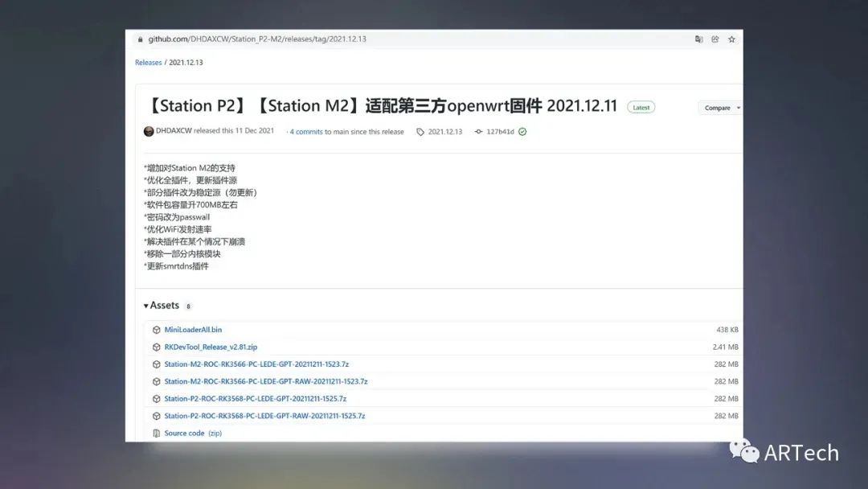The width and height of the screenshot is (868, 489).
Task: Download Station-M2-ROC-RK3566-PC-LEDE-GPT-20211211-1523.7z
Action: click(256, 364)
